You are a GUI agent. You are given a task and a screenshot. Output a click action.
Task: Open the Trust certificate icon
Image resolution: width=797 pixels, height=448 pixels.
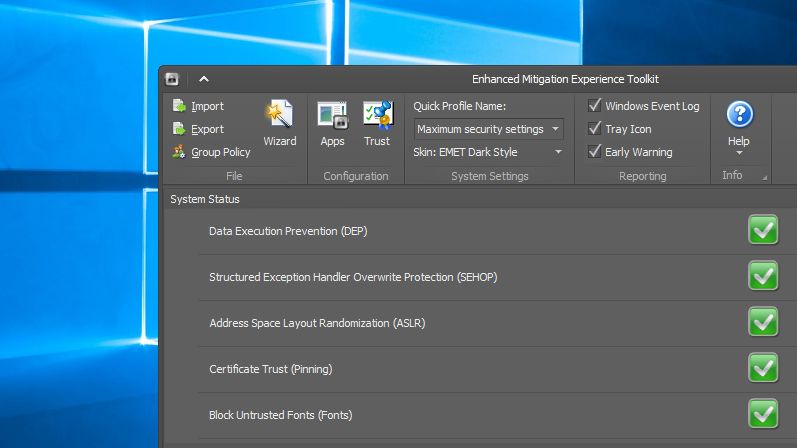coord(377,114)
